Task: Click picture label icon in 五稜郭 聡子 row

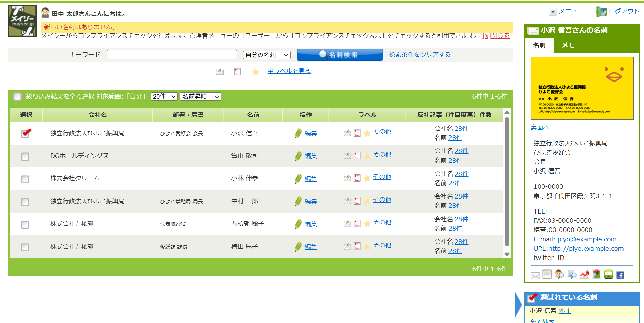Action: point(347,223)
